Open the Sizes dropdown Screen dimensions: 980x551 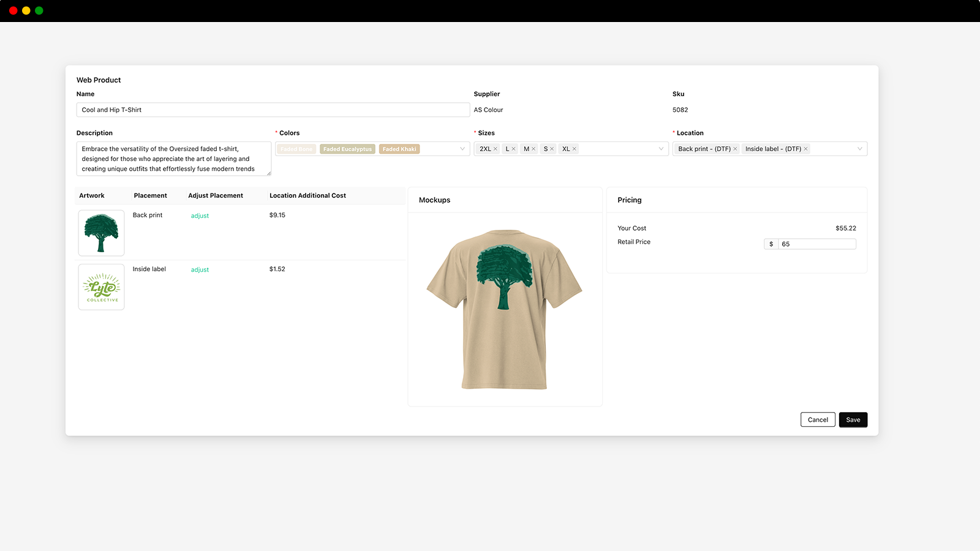point(660,148)
